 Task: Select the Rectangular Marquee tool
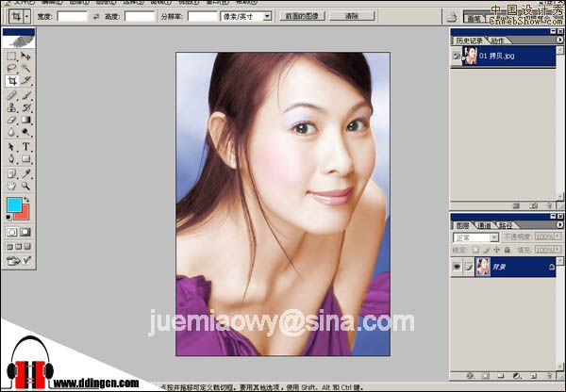(11, 56)
